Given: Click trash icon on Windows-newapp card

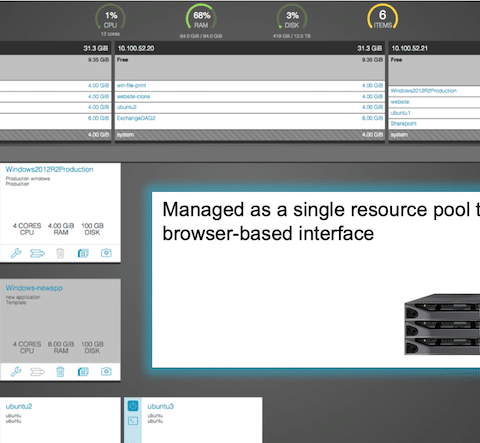Looking at the screenshot, I should (x=60, y=372).
